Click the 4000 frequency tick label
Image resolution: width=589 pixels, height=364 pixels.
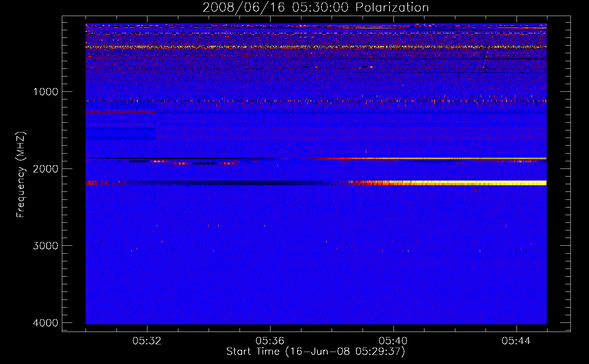[46, 323]
